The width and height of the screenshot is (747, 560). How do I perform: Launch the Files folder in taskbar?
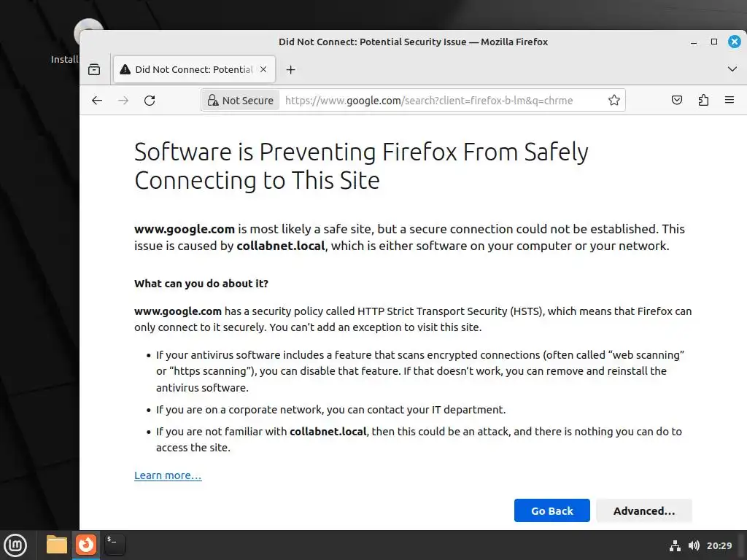click(x=56, y=545)
